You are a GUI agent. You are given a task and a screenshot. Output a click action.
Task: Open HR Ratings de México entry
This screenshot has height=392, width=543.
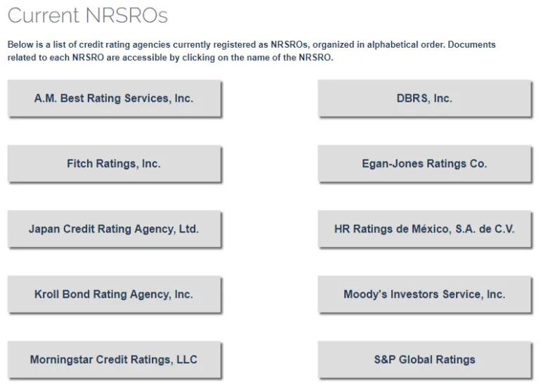tap(424, 229)
